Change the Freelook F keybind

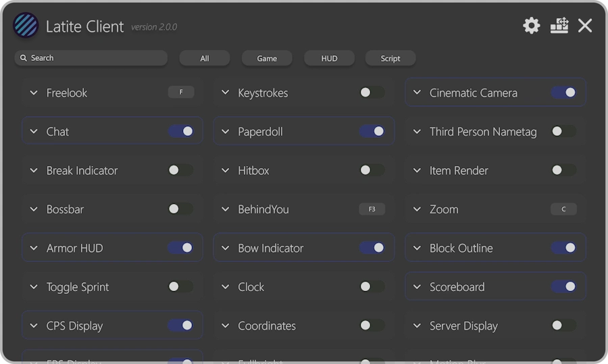pyautogui.click(x=181, y=93)
